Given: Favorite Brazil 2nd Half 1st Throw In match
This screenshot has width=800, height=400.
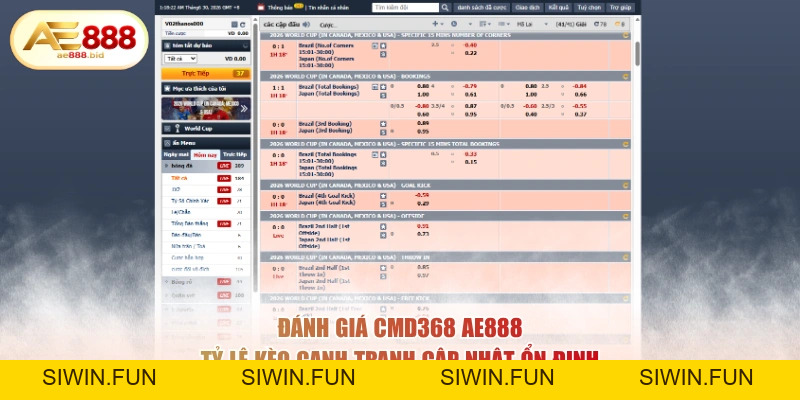Looking at the screenshot, I should point(383,268).
